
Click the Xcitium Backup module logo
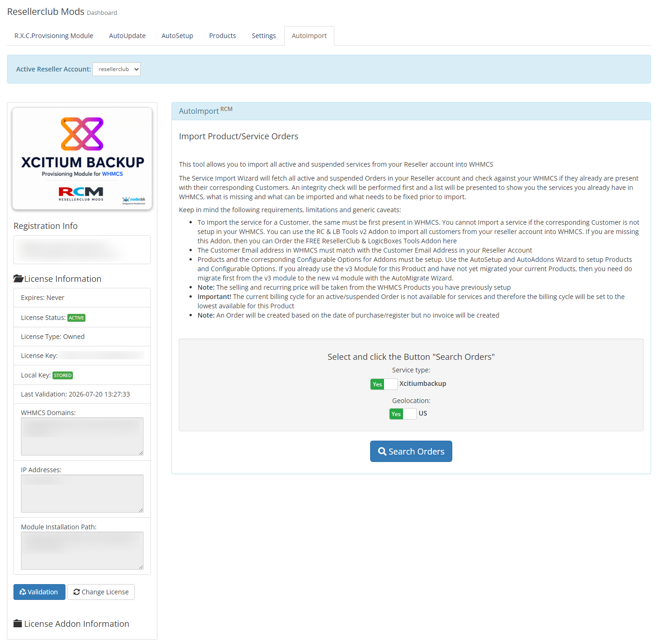[x=82, y=159]
